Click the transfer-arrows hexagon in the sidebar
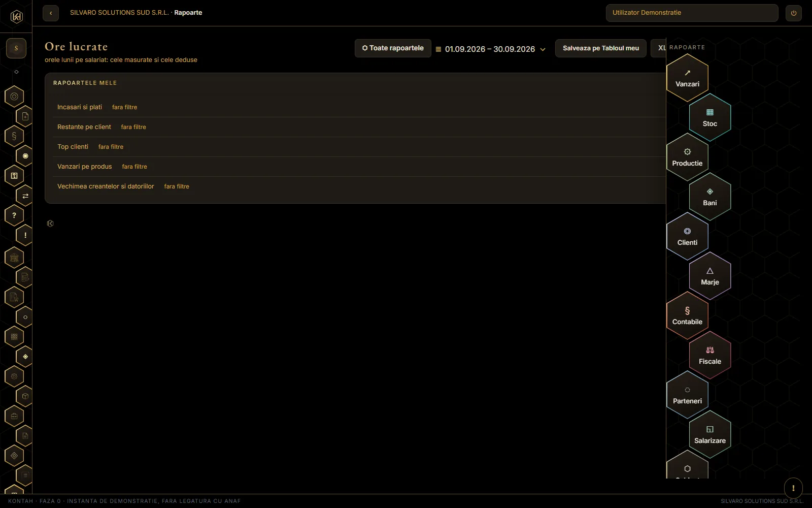The width and height of the screenshot is (812, 508). (x=25, y=196)
